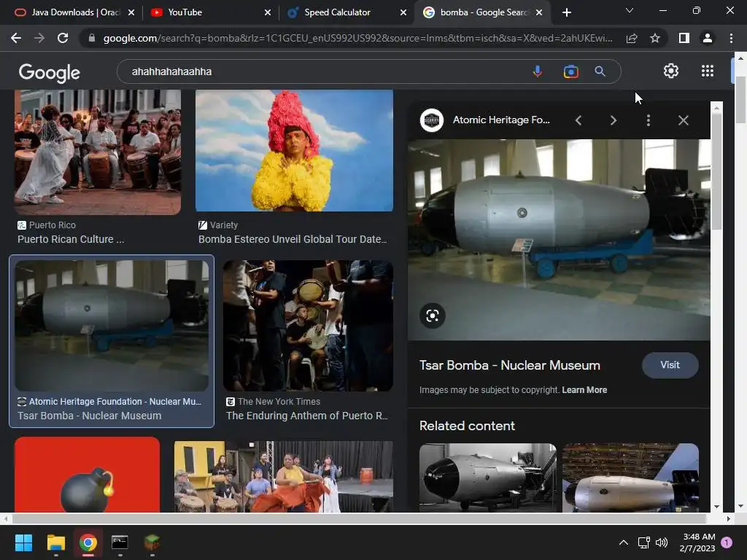747x560 pixels.
Task: Search by image with the Google Lens camera icon
Action: pos(570,71)
